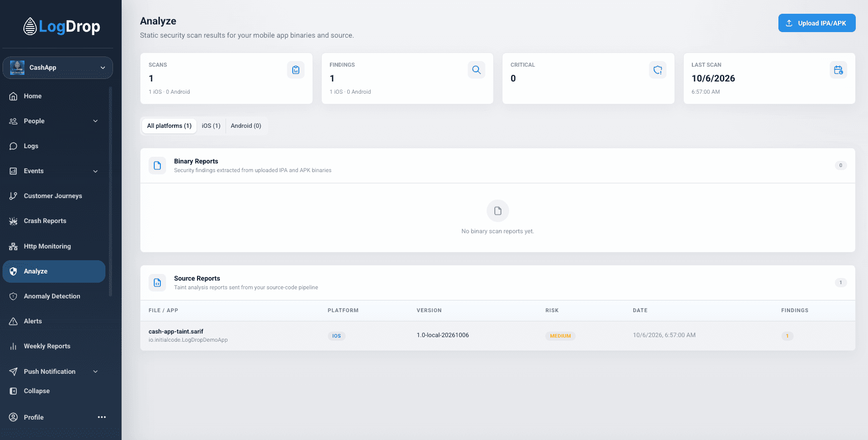Image resolution: width=868 pixels, height=440 pixels.
Task: Click the Crash Reports burst icon
Action: point(13,221)
